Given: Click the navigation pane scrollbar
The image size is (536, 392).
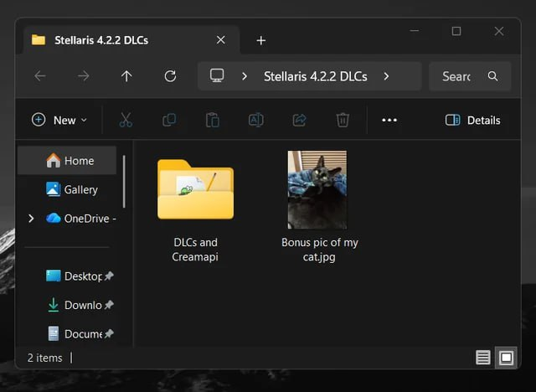Looking at the screenshot, I should [x=124, y=181].
